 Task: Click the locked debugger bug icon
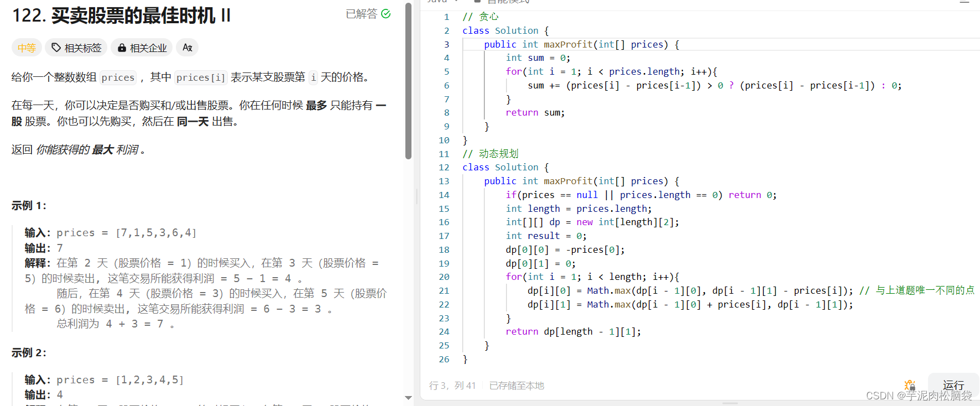[x=910, y=385]
